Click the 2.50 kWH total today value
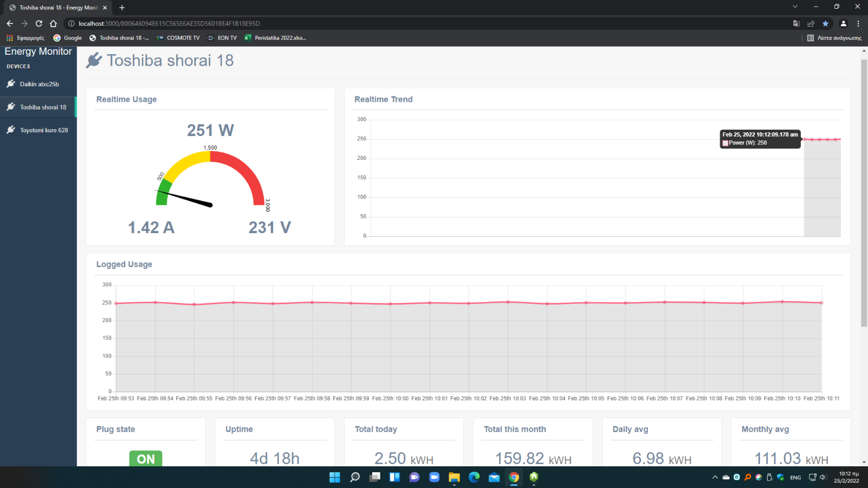Viewport: 868px width, 488px height. [404, 459]
